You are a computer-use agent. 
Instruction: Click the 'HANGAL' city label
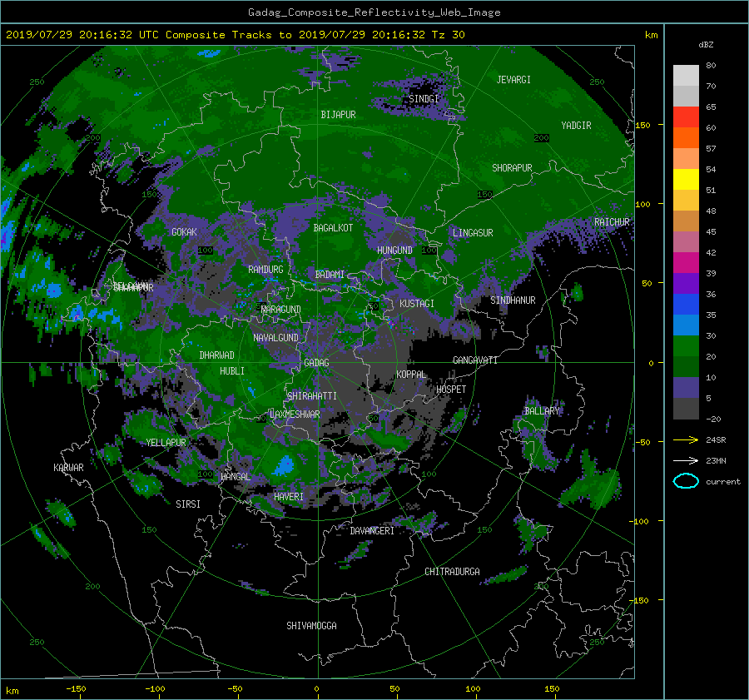point(236,477)
